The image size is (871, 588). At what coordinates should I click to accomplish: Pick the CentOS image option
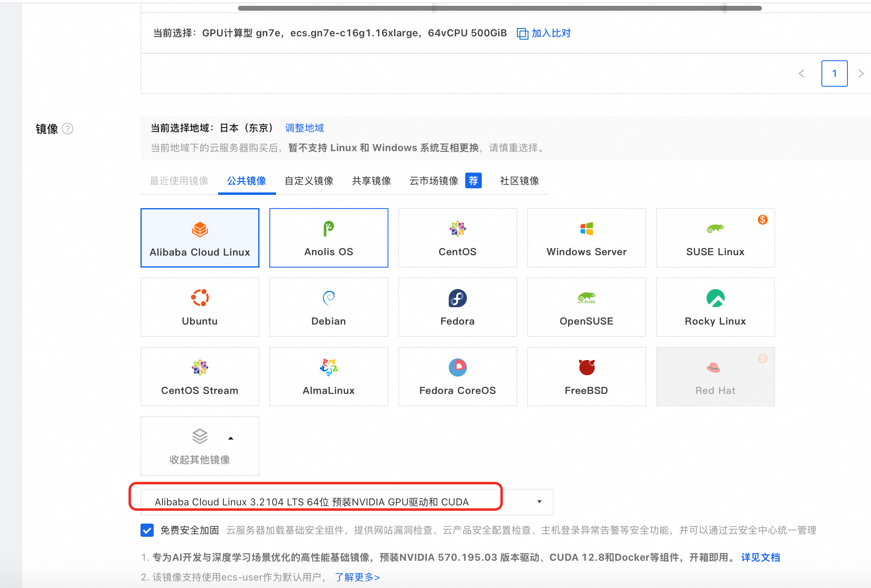click(x=457, y=238)
